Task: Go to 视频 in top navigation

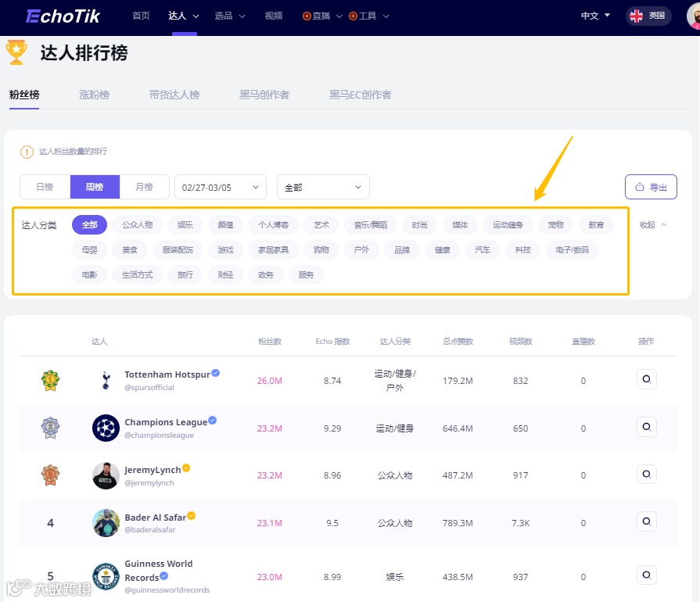Action: (274, 16)
